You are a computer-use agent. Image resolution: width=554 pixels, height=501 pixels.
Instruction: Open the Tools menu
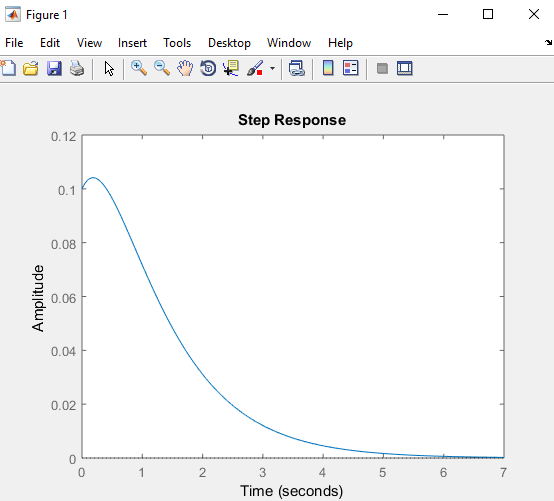[177, 43]
